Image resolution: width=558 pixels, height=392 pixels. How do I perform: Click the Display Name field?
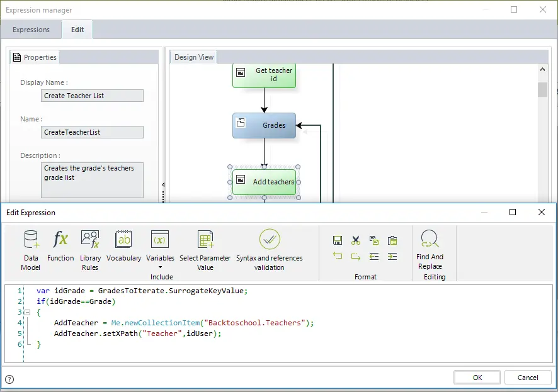pyautogui.click(x=92, y=96)
